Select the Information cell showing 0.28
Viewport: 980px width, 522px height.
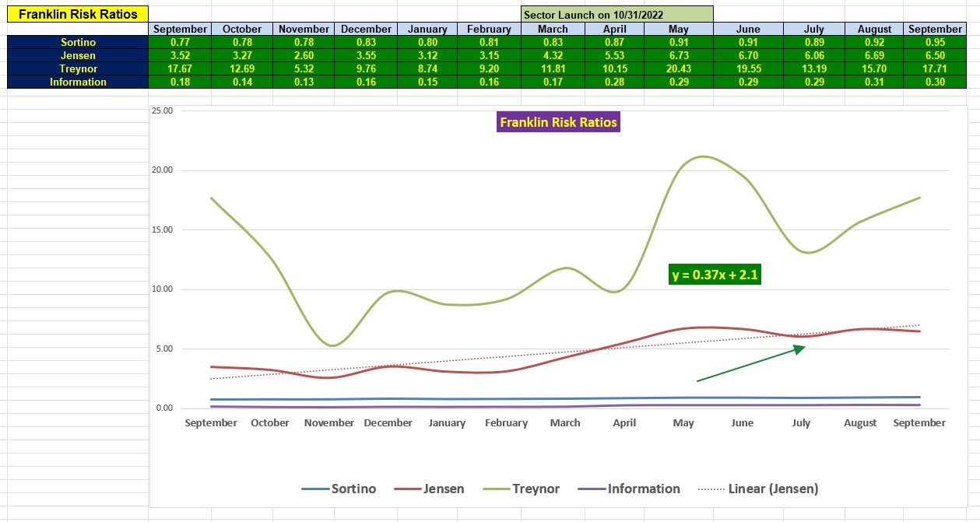(x=613, y=82)
